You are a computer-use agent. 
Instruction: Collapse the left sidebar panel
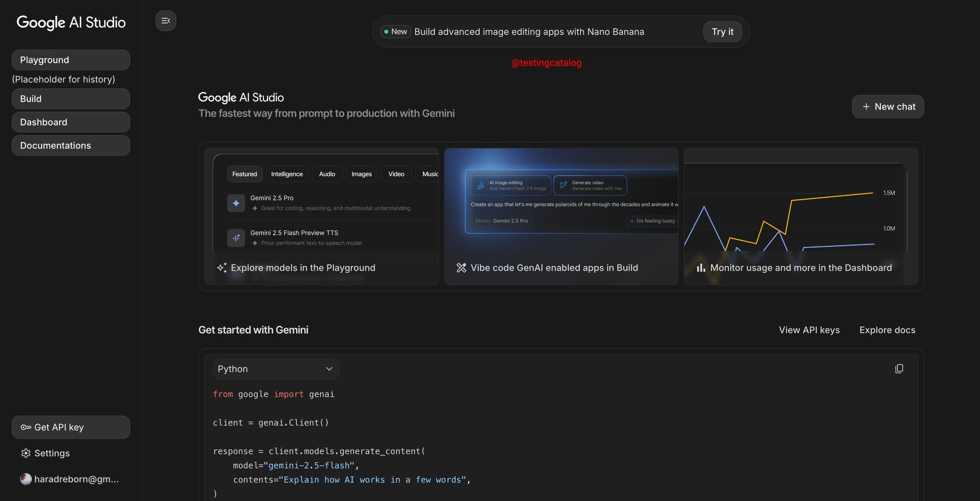click(166, 21)
